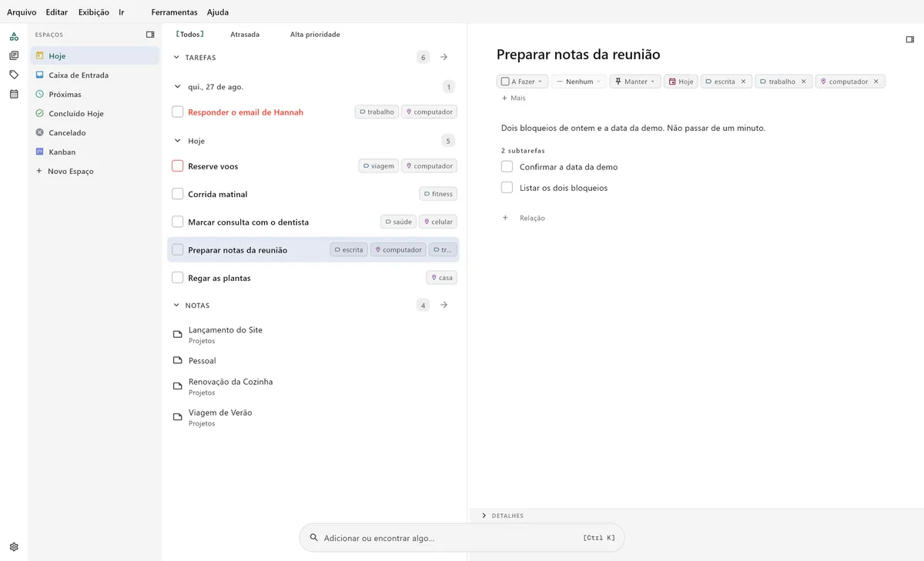The width and height of the screenshot is (924, 561).
Task: Collapse the TAREFAS section
Action: point(176,58)
